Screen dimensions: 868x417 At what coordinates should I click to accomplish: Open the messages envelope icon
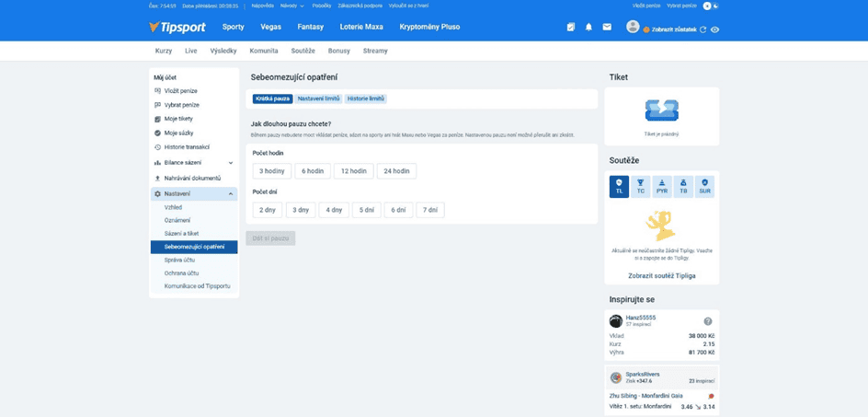click(x=607, y=27)
